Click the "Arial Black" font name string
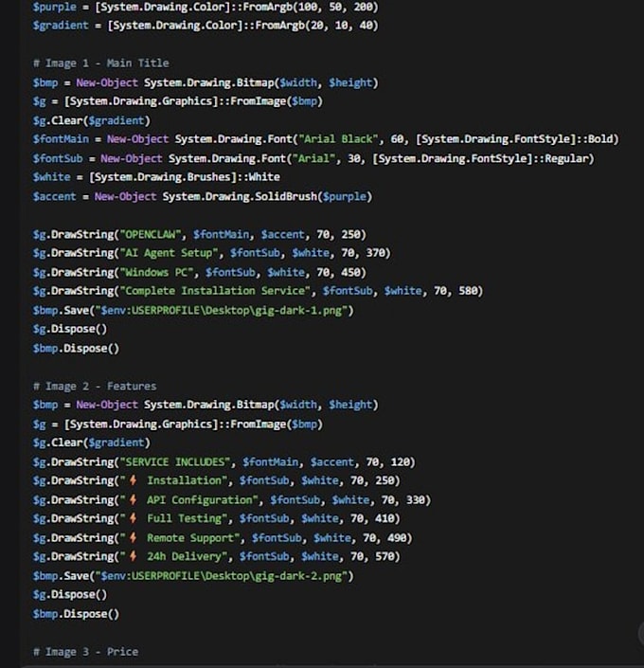The image size is (644, 668). 339,139
